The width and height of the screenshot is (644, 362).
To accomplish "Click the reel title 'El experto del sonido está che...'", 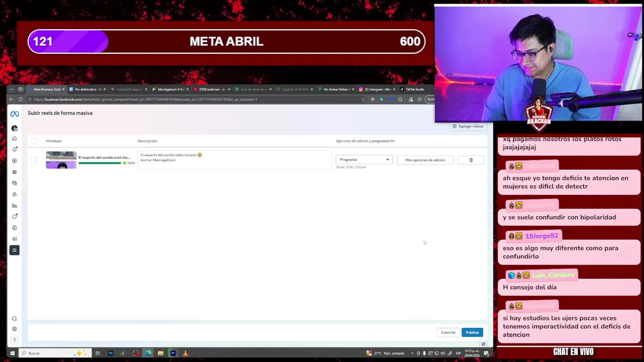I will (x=104, y=157).
